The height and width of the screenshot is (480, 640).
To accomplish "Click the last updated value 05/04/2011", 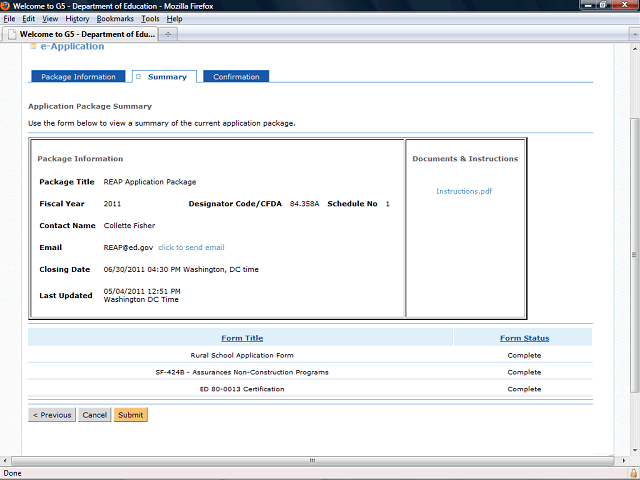I will pos(142,295).
